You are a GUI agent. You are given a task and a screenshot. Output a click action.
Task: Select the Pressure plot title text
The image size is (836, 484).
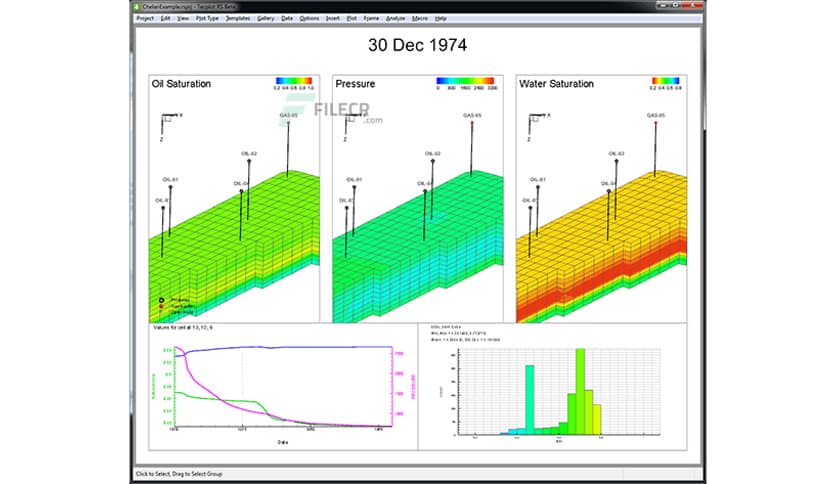tap(357, 84)
